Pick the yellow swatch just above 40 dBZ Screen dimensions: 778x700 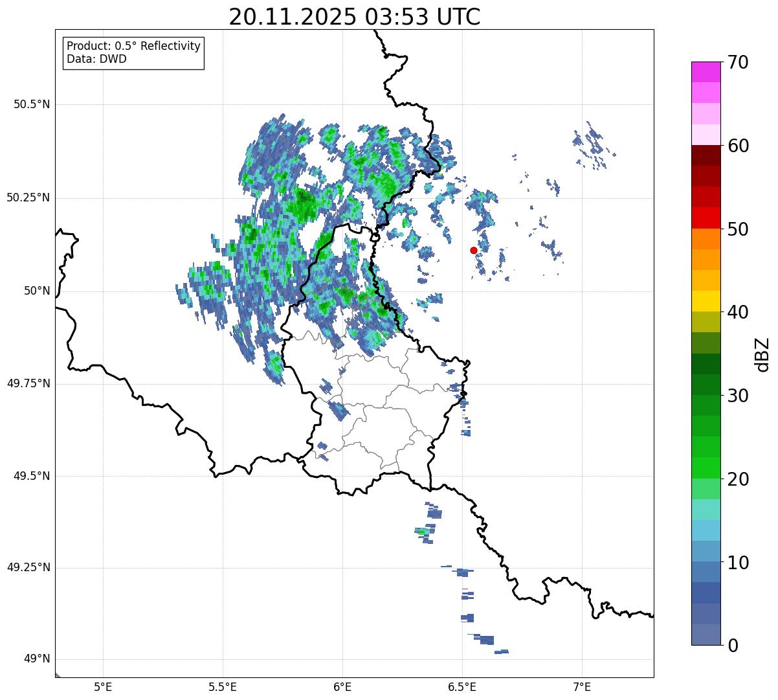point(706,302)
